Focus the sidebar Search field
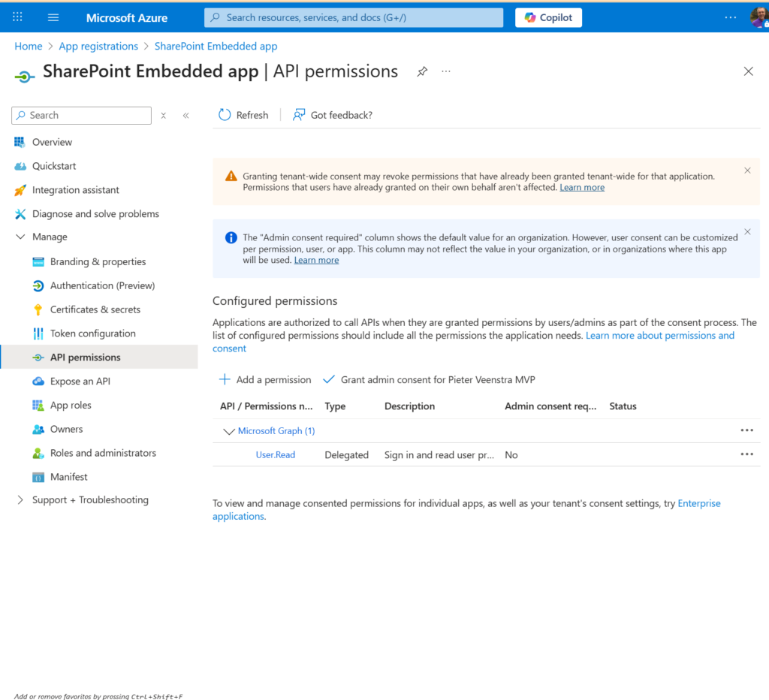 (x=81, y=115)
